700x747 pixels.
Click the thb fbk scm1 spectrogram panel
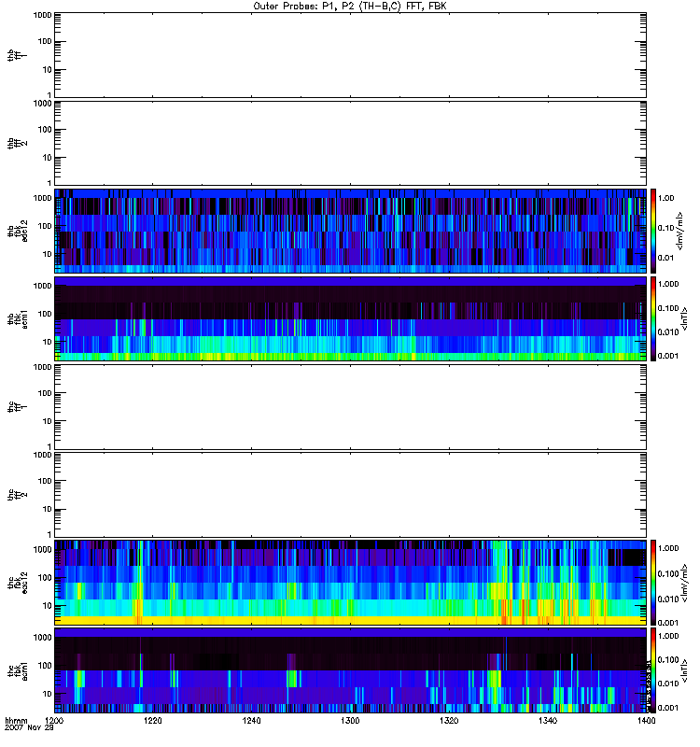[x=350, y=318]
